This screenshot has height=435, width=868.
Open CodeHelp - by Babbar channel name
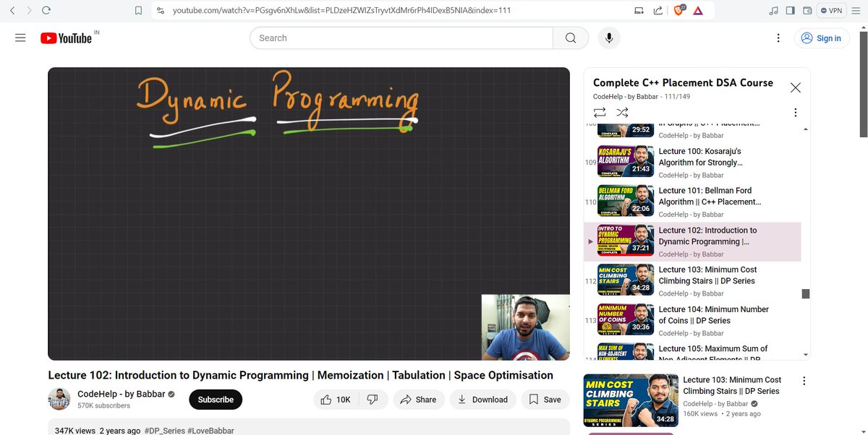pos(122,395)
